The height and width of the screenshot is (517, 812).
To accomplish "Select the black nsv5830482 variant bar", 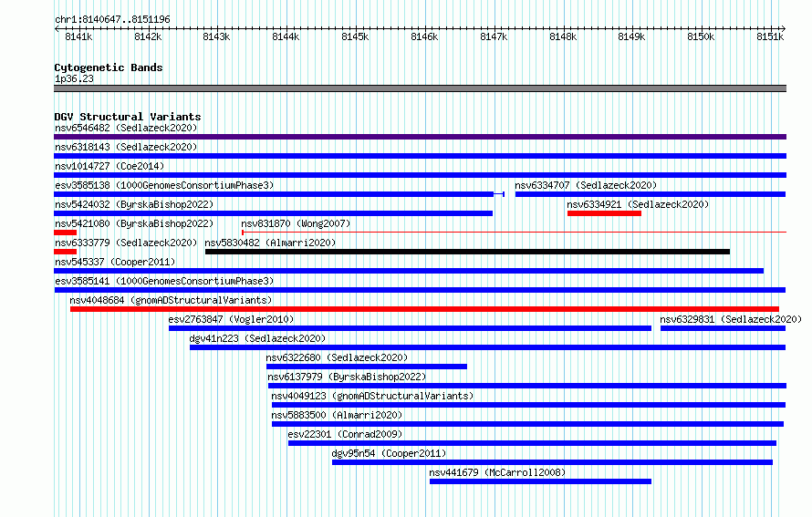I will coord(468,252).
